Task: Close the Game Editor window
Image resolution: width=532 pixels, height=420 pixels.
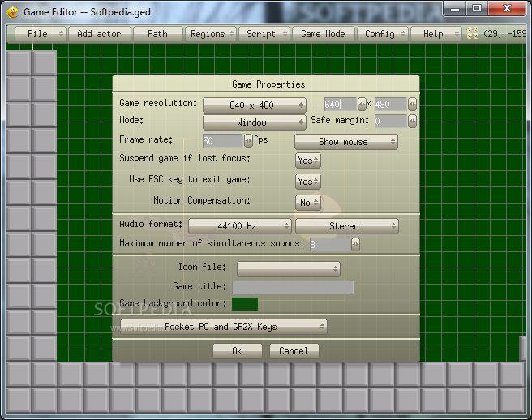Action: pyautogui.click(x=507, y=8)
